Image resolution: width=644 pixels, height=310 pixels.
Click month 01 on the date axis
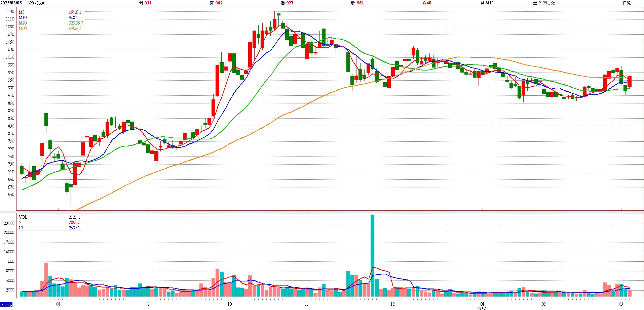[x=483, y=304]
